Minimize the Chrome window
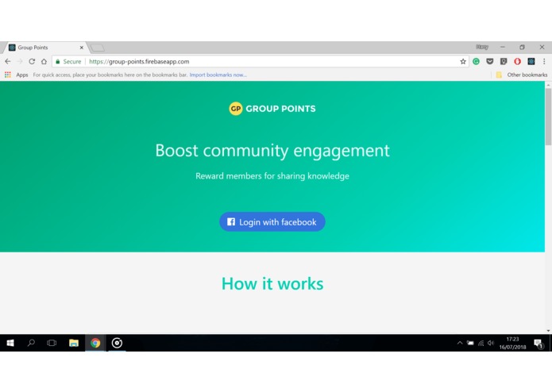Image resolution: width=552 pixels, height=392 pixels. click(503, 47)
